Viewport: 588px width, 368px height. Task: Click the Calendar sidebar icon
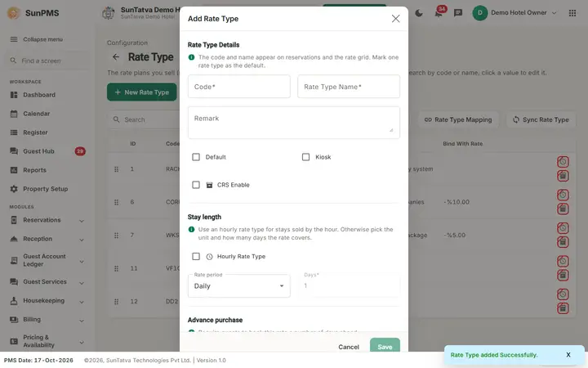14,114
